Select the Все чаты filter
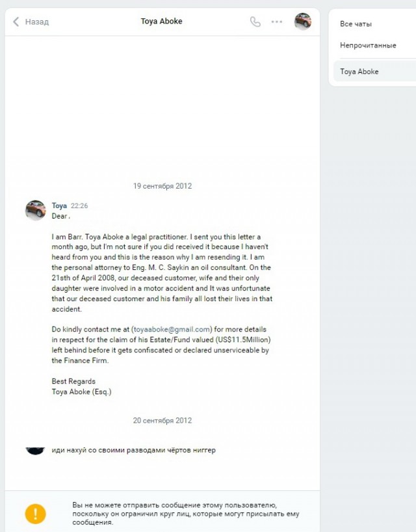The height and width of the screenshot is (532, 416). pyautogui.click(x=356, y=24)
